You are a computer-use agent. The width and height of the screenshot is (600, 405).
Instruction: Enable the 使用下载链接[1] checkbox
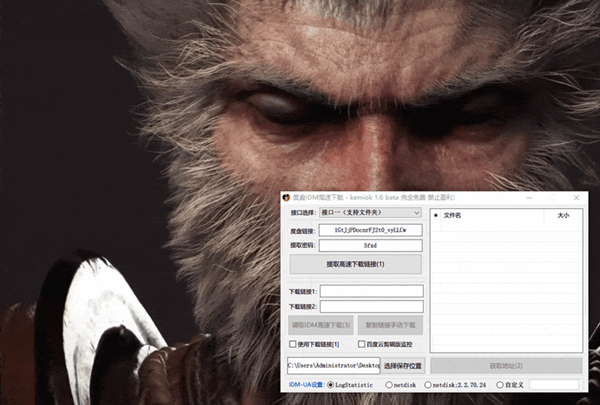[x=292, y=344]
